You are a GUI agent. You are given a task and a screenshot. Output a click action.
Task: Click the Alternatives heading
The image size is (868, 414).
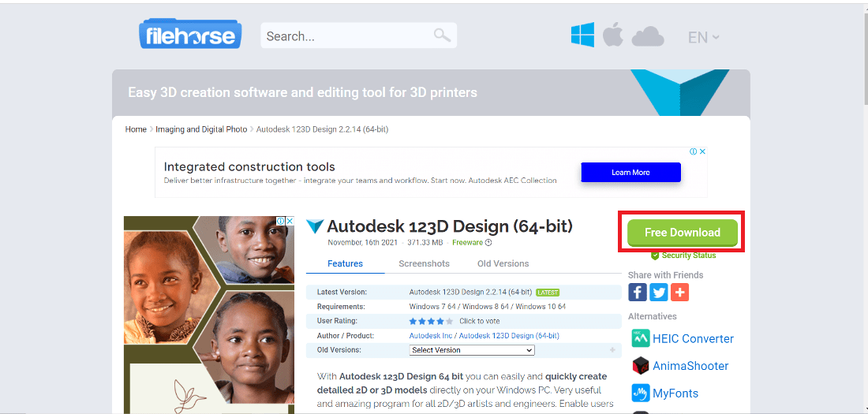point(652,316)
